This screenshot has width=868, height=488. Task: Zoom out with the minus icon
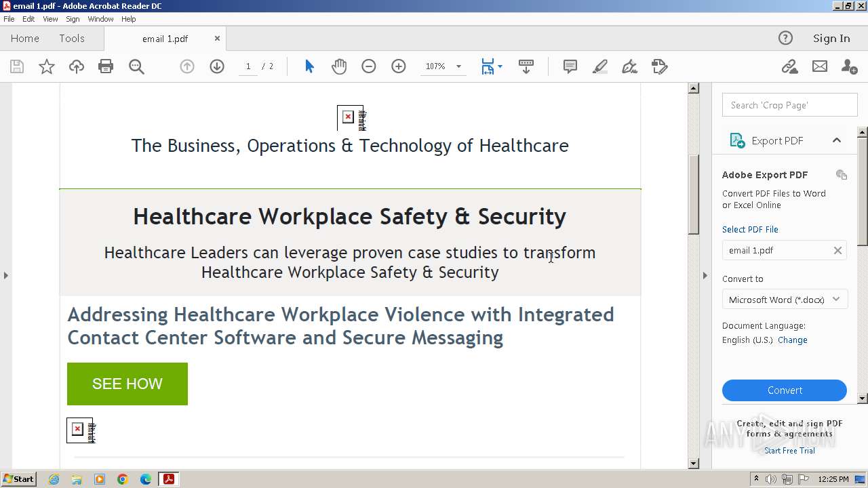[369, 66]
